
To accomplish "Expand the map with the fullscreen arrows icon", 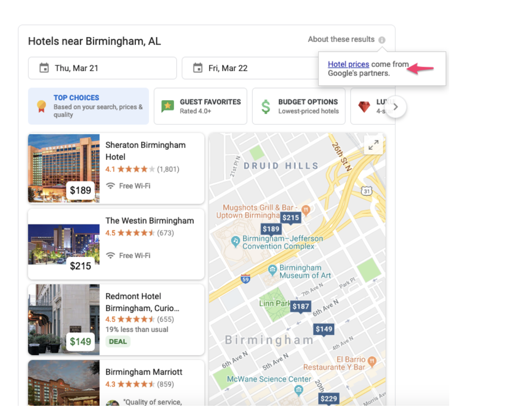I will (x=373, y=145).
